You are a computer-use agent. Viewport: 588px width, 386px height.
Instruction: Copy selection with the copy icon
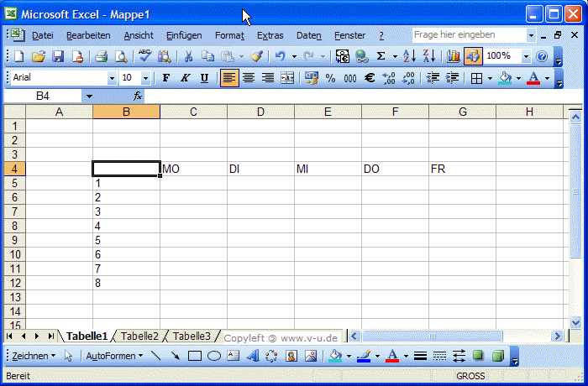tap(207, 56)
